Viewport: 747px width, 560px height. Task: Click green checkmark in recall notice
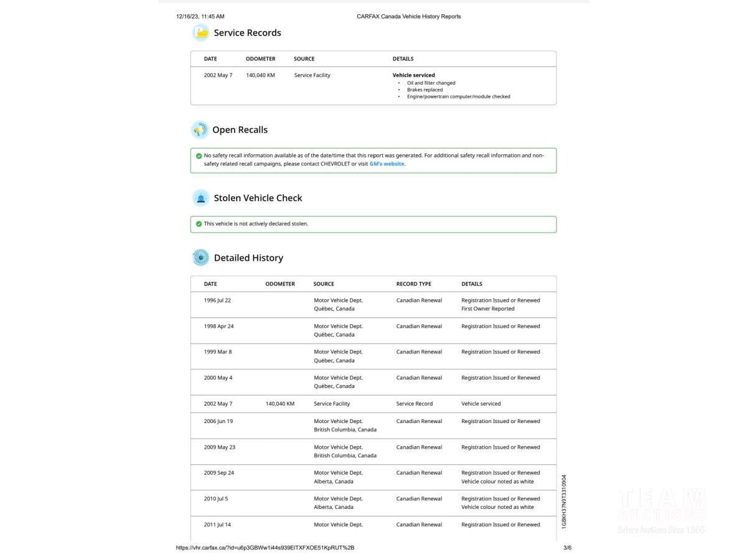click(199, 156)
